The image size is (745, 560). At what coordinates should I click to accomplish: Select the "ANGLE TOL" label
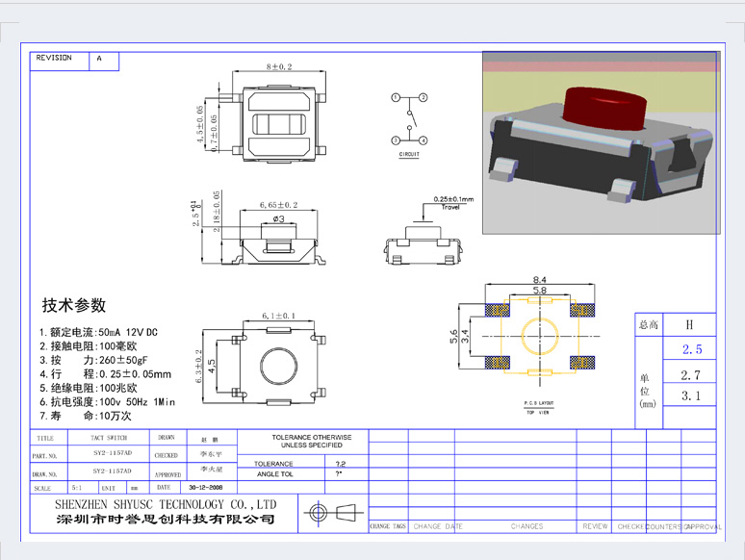(x=275, y=474)
